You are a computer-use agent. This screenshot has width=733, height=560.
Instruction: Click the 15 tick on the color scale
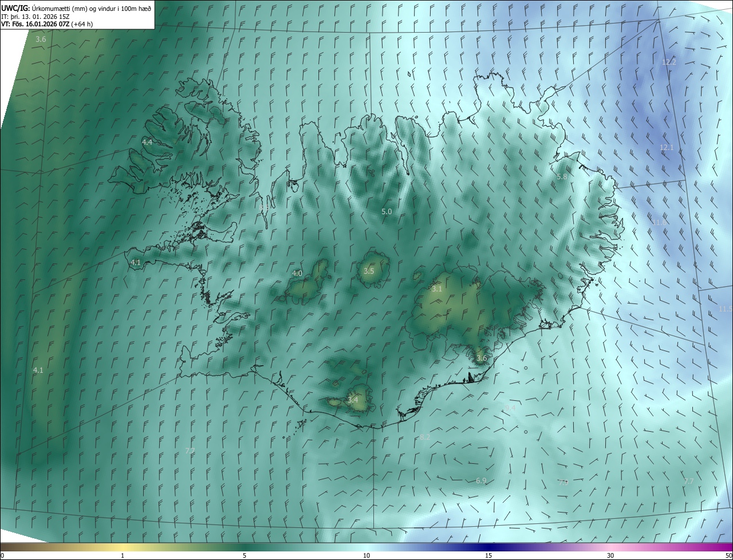pos(488,555)
